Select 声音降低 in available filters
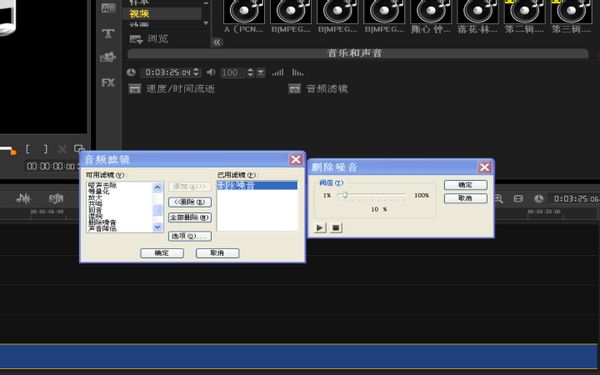Image resolution: width=600 pixels, height=375 pixels. (102, 229)
